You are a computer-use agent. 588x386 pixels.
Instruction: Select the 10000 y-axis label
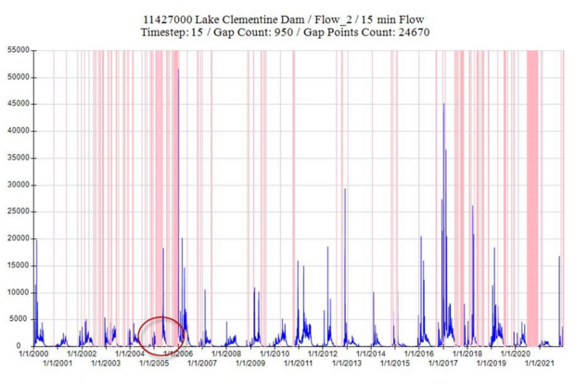19,292
